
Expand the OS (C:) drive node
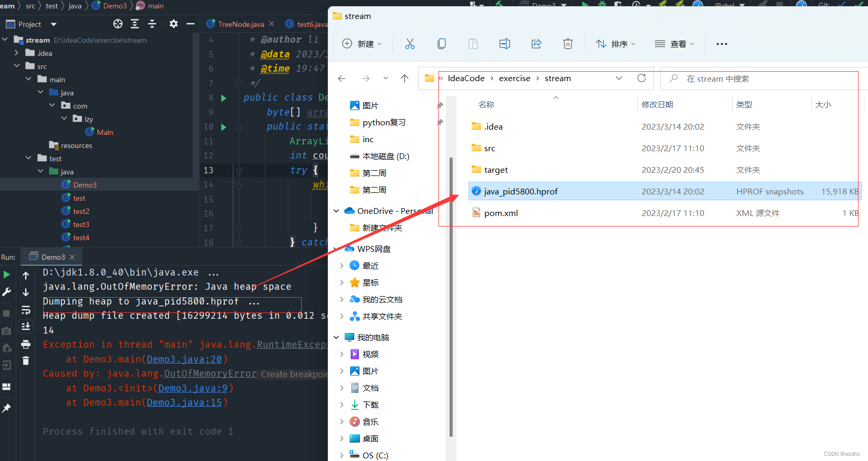[x=342, y=455]
